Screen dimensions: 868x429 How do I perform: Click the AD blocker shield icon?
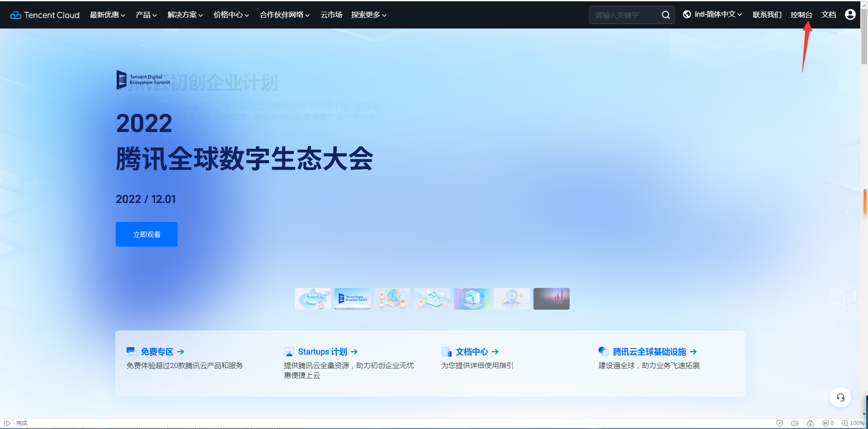pyautogui.click(x=826, y=423)
